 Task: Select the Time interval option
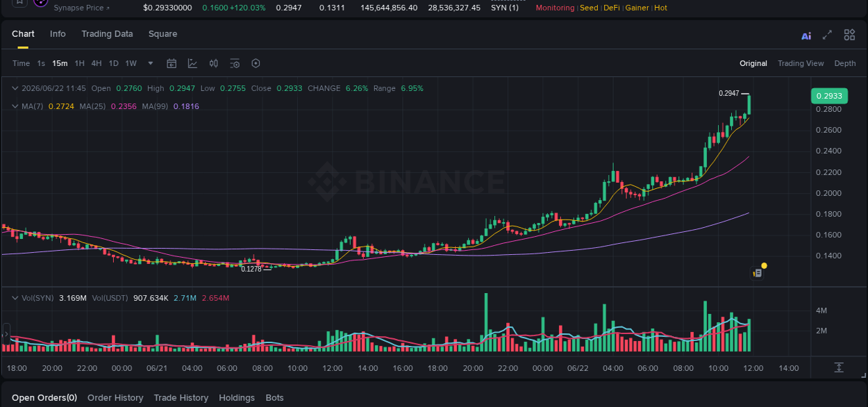pos(21,63)
